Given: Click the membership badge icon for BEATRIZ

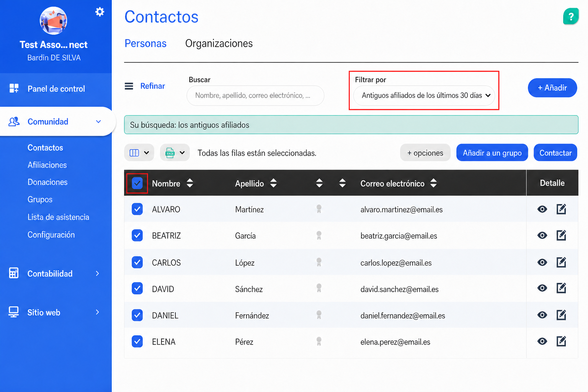Looking at the screenshot, I should pos(319,235).
